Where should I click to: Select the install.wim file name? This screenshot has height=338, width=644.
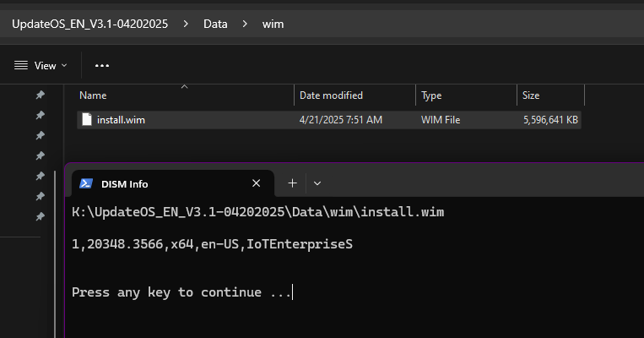[x=121, y=120]
